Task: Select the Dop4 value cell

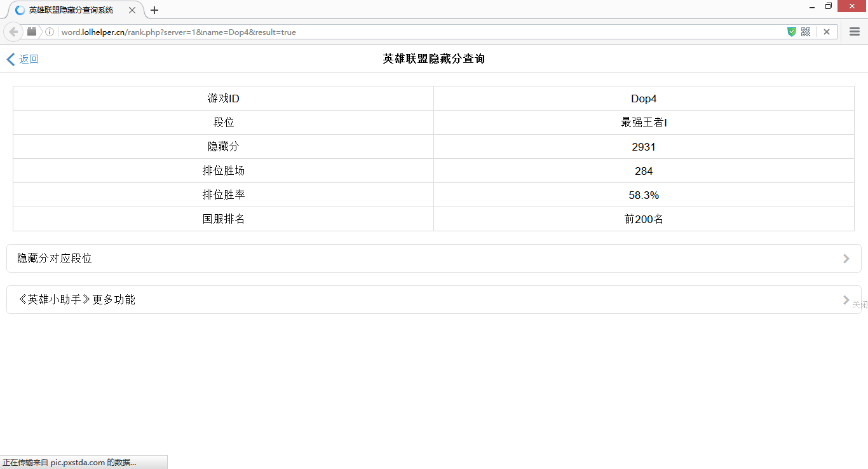Action: pyautogui.click(x=644, y=99)
